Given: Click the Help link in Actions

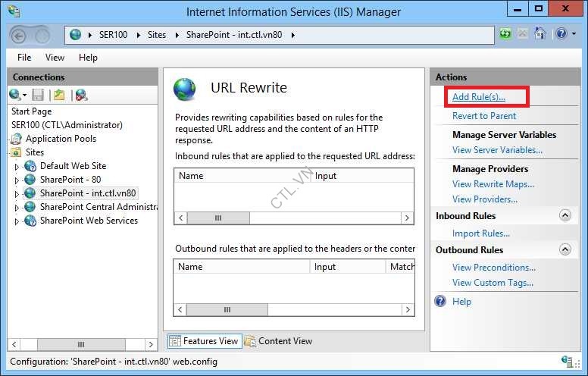Looking at the screenshot, I should point(461,302).
